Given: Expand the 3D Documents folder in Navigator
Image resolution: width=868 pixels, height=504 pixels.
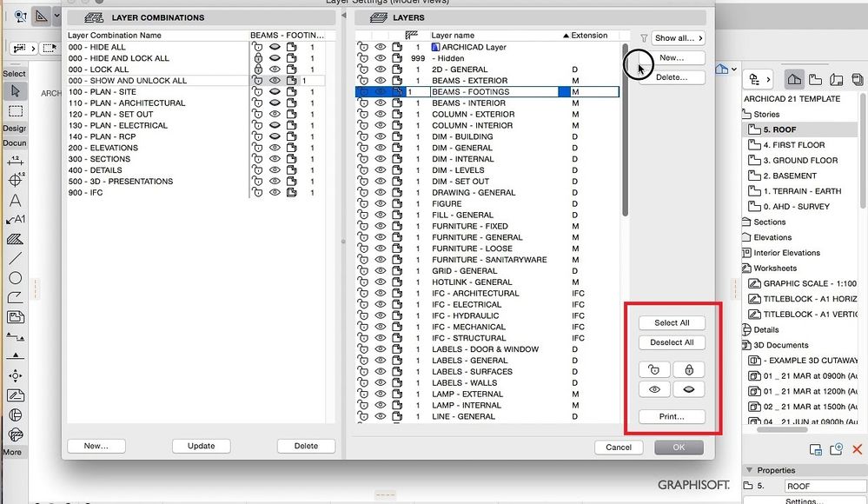Looking at the screenshot, I should [x=775, y=345].
